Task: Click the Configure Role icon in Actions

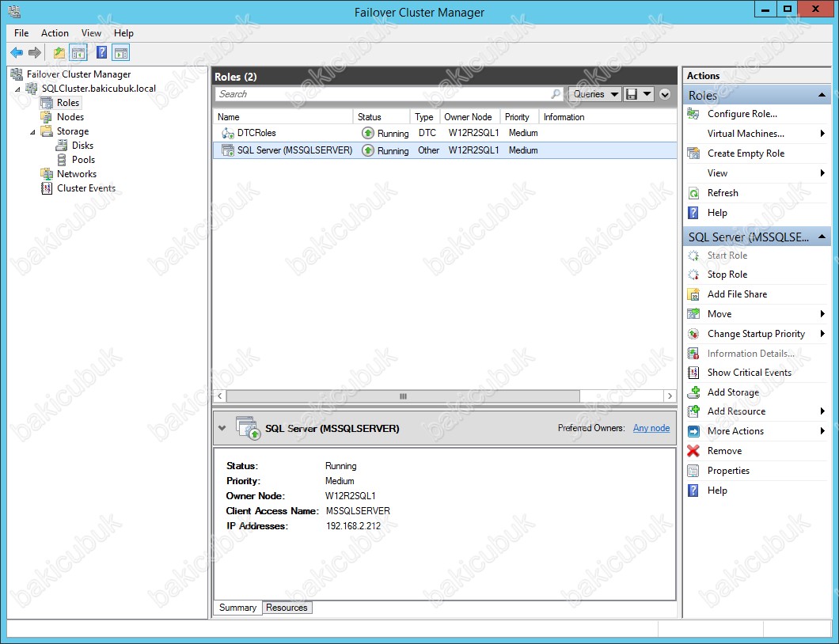Action: 693,114
